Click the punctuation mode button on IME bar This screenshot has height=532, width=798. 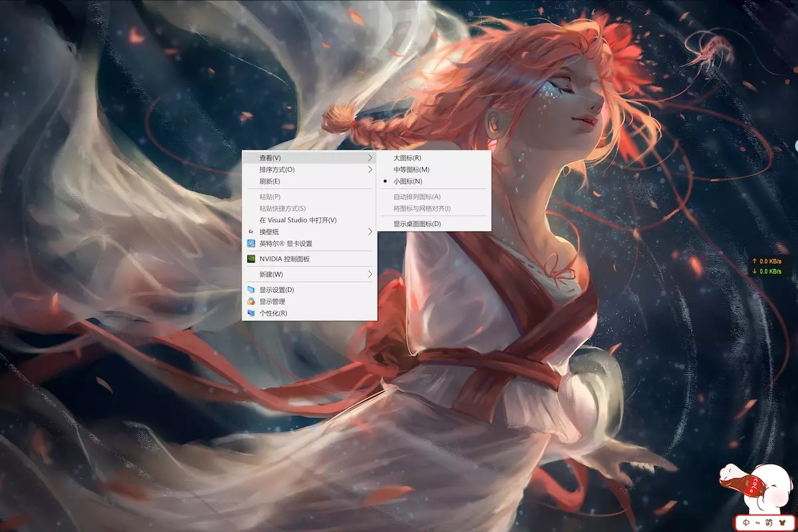coord(757,523)
